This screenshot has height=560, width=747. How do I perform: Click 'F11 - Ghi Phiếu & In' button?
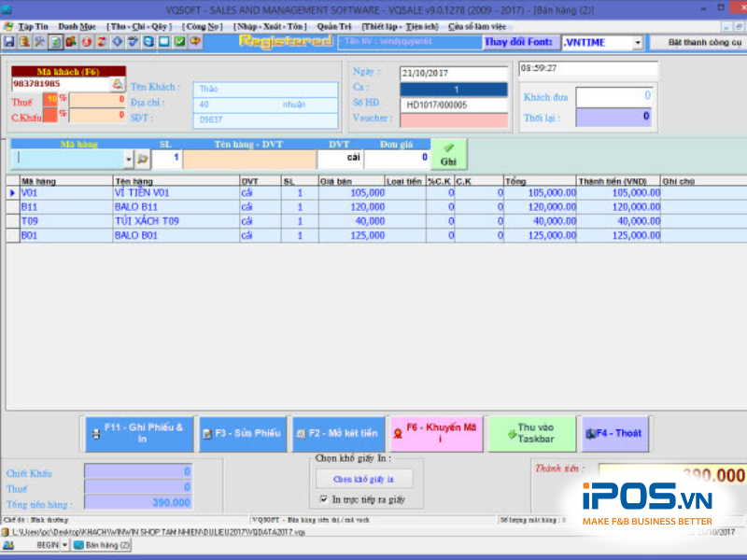[138, 433]
